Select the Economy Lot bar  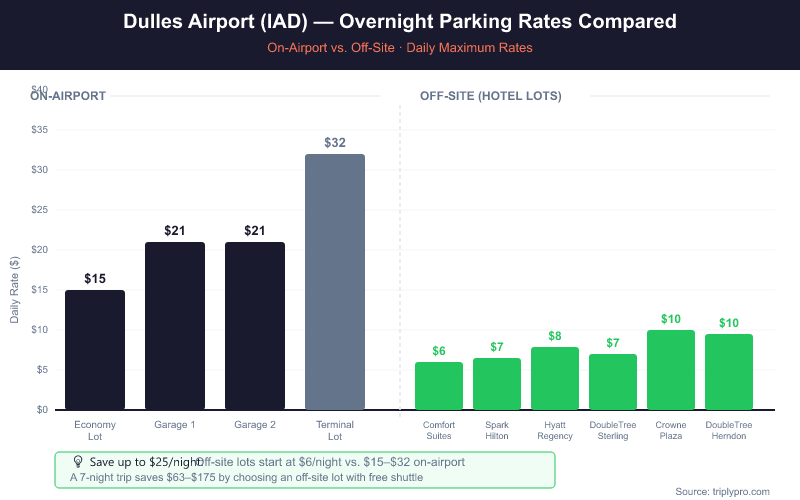click(x=95, y=350)
